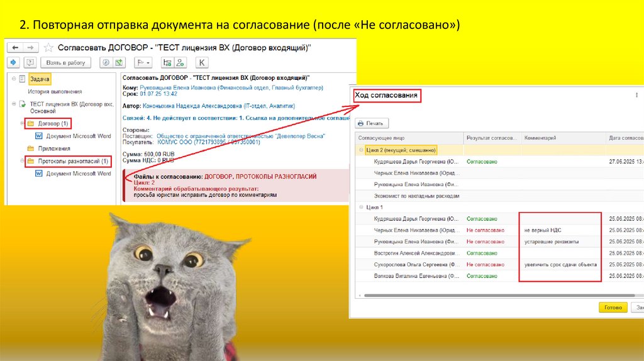Click the yellow Готово button
The width and height of the screenshot is (644, 361).
tap(613, 307)
